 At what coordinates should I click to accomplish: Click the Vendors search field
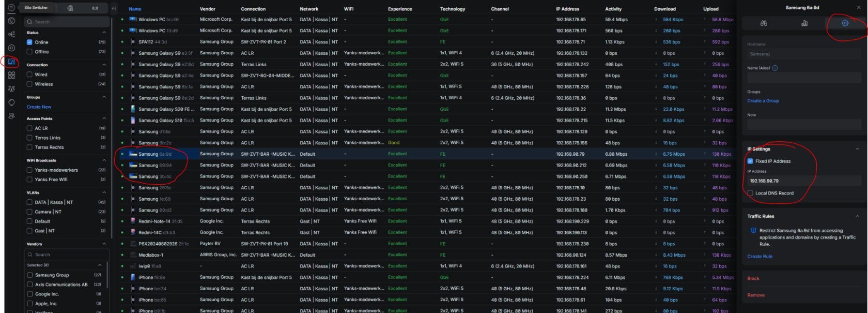click(x=67, y=255)
